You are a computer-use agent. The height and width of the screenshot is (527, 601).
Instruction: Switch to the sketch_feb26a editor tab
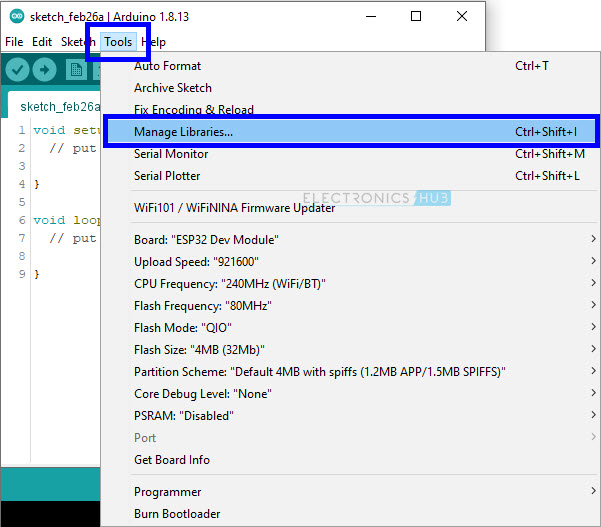pos(58,106)
